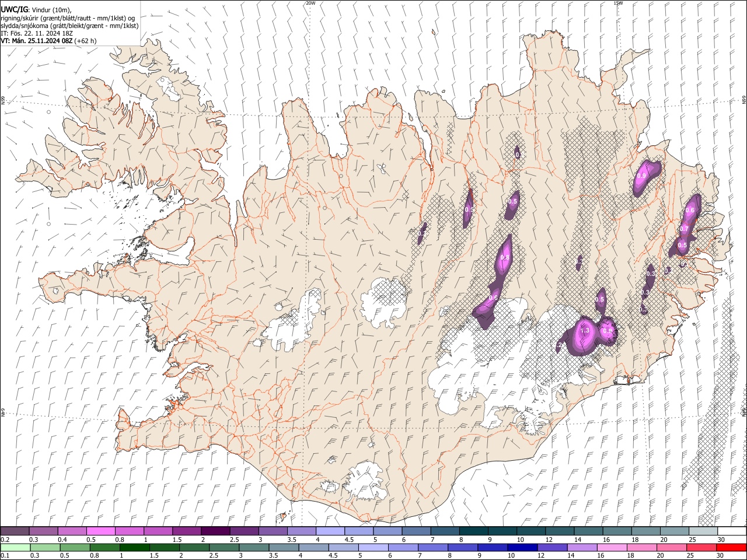
Task: Select the 'Vindur (10m)' header label
Action: [51, 10]
